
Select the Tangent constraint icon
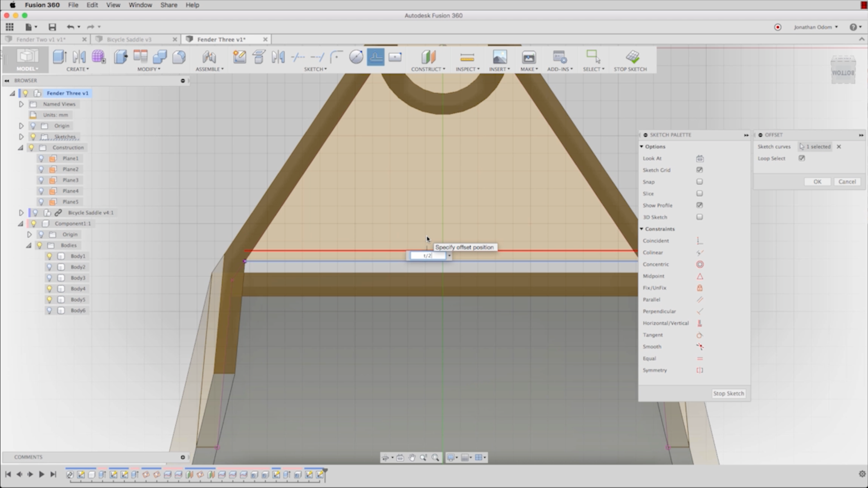coord(700,335)
